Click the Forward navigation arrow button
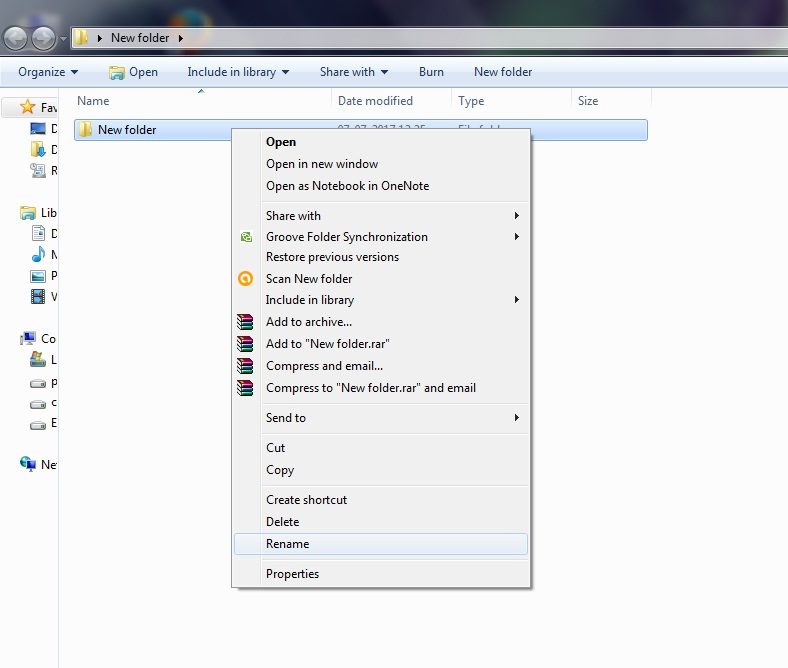Screen dimensions: 788x668 coord(44,38)
